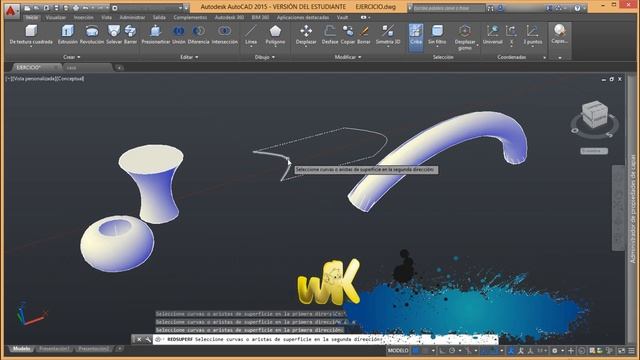The height and width of the screenshot is (360, 640).
Task: Toggle annotation visibility in status bar
Action: tap(521, 351)
